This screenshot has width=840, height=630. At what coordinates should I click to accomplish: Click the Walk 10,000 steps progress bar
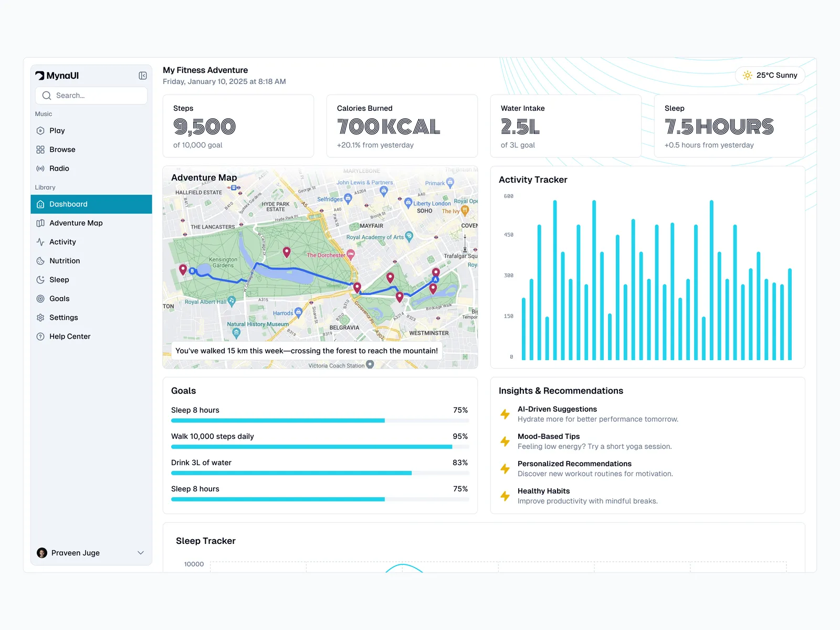pos(320,447)
